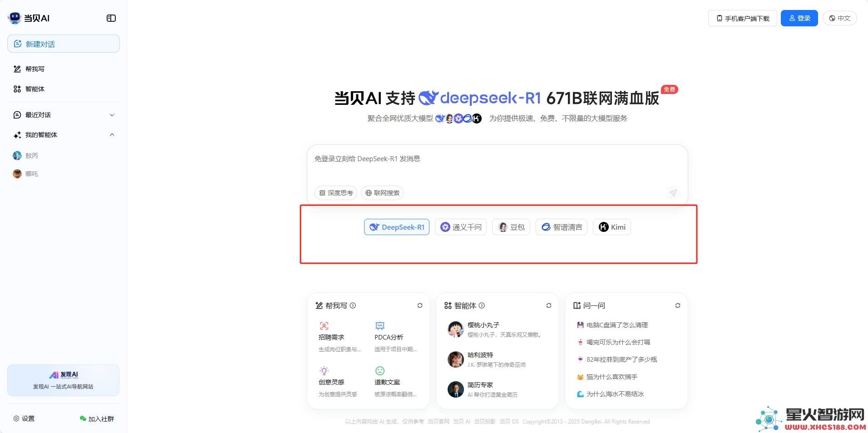Ask 82年拉菲到底产了多少瓶
This screenshot has width=868, height=433.
[617, 359]
